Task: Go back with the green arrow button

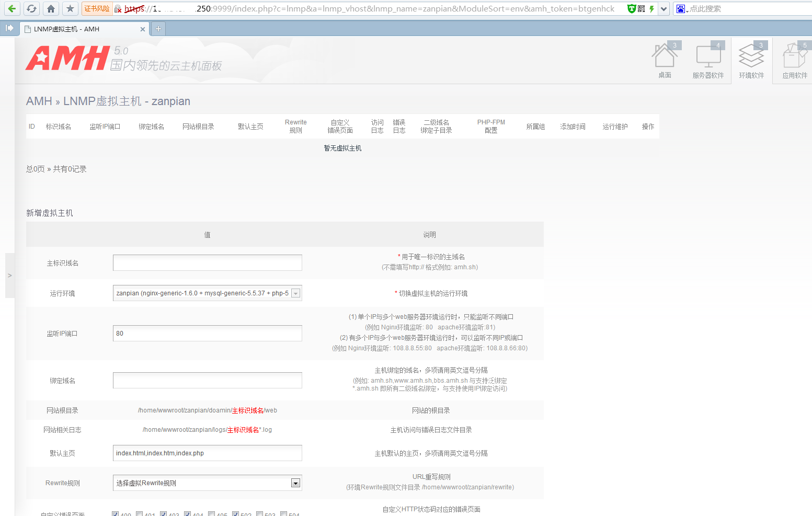Action: [12, 8]
